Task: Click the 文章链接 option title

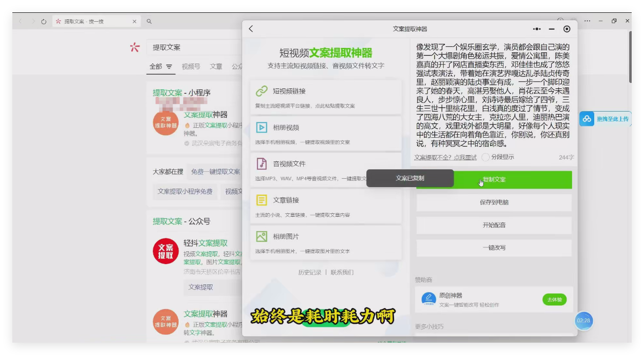Action: click(286, 200)
